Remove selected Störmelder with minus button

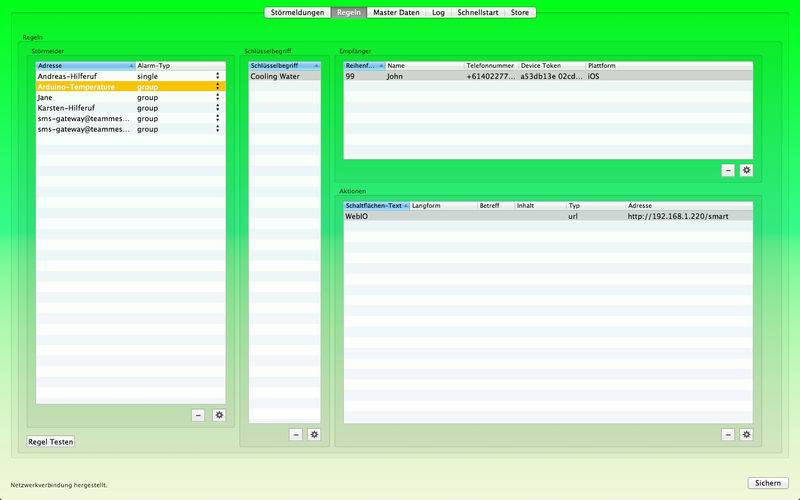198,415
